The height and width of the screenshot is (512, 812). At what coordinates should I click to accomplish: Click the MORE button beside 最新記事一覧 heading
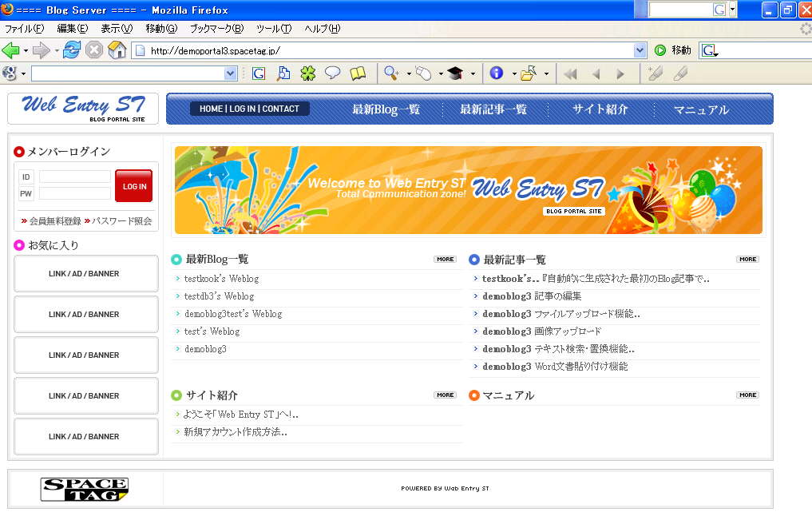click(748, 259)
